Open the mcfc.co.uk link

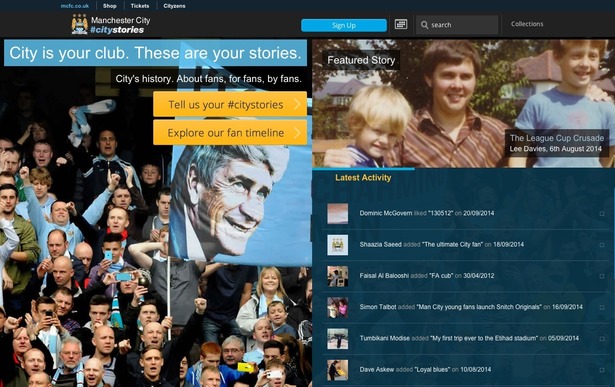75,6
